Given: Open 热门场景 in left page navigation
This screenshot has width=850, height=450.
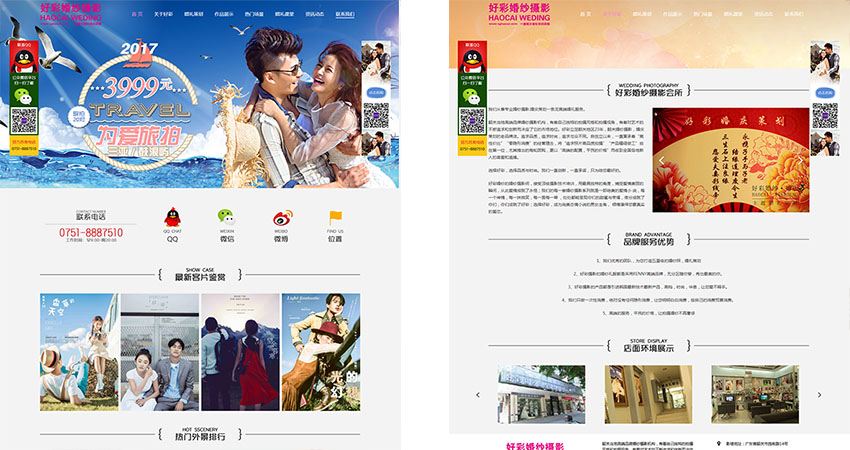Looking at the screenshot, I should pyautogui.click(x=254, y=14).
